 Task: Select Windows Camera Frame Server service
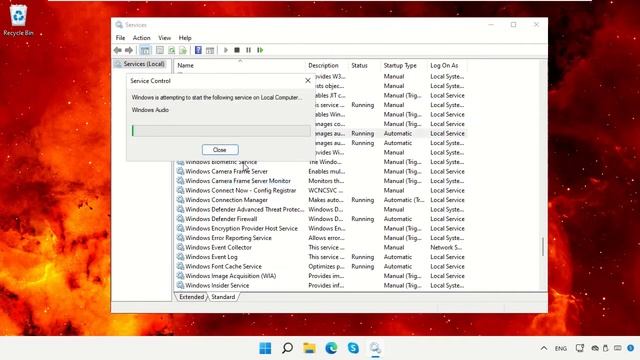(227, 171)
